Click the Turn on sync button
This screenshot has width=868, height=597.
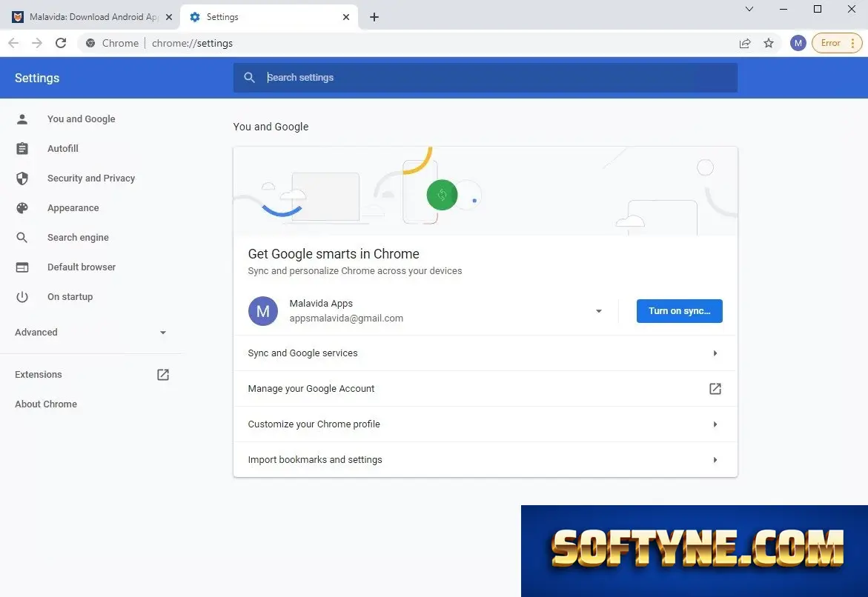coord(679,311)
